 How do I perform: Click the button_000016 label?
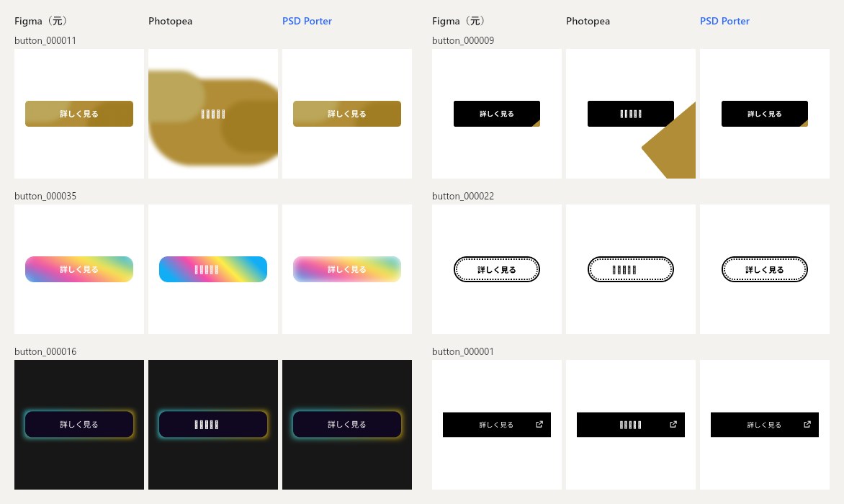[x=45, y=351]
